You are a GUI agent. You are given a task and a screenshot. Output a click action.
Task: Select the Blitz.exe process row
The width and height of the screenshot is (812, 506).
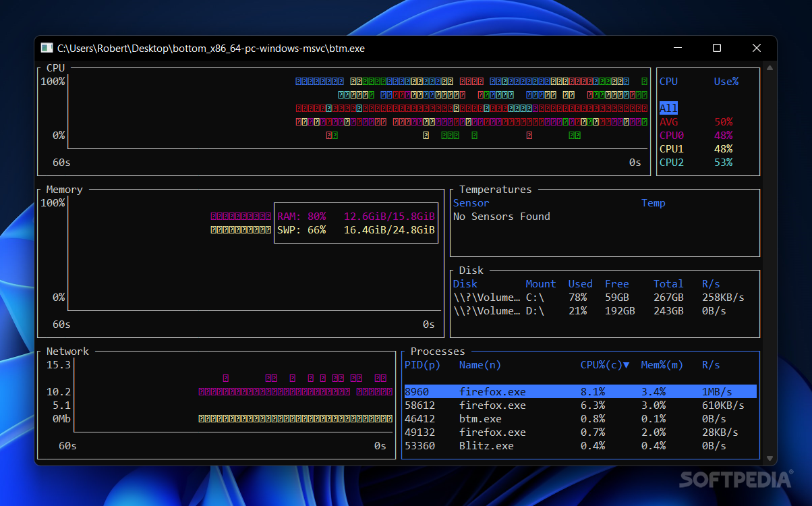tap(580, 446)
